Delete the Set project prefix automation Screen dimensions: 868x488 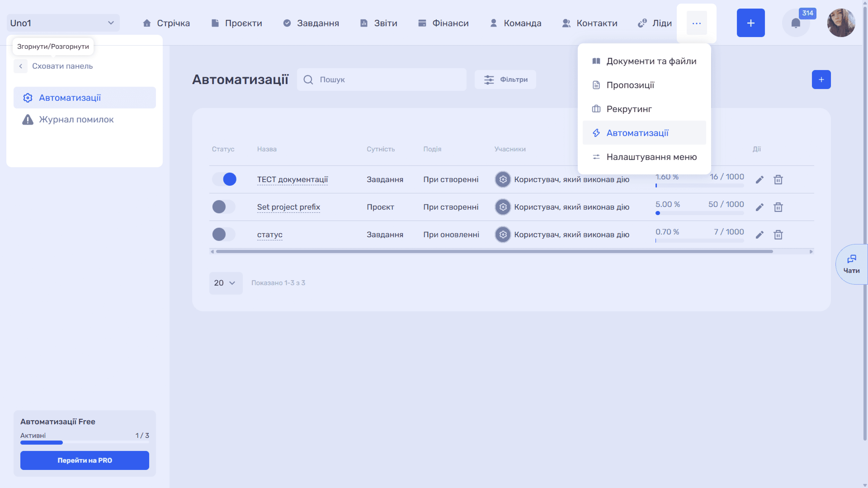coord(778,207)
